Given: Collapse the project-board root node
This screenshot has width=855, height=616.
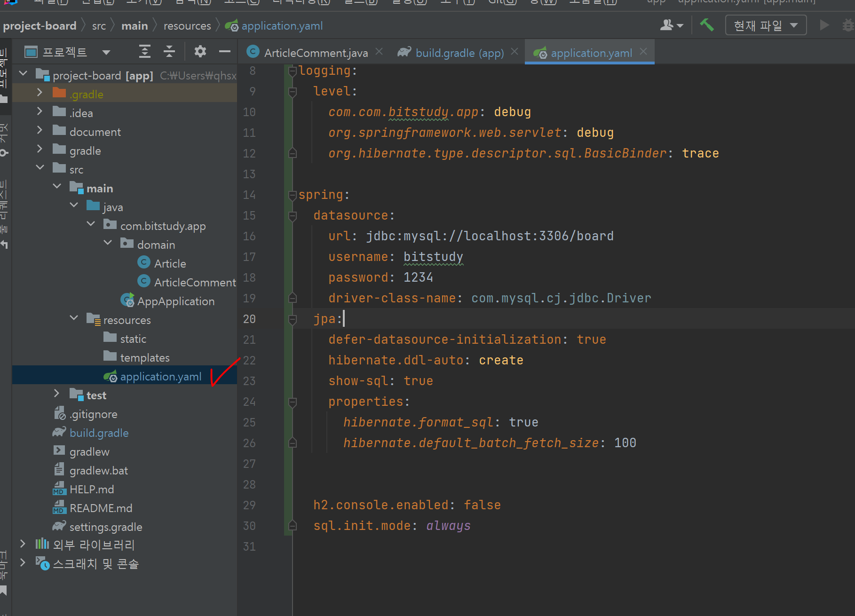Looking at the screenshot, I should (23, 74).
